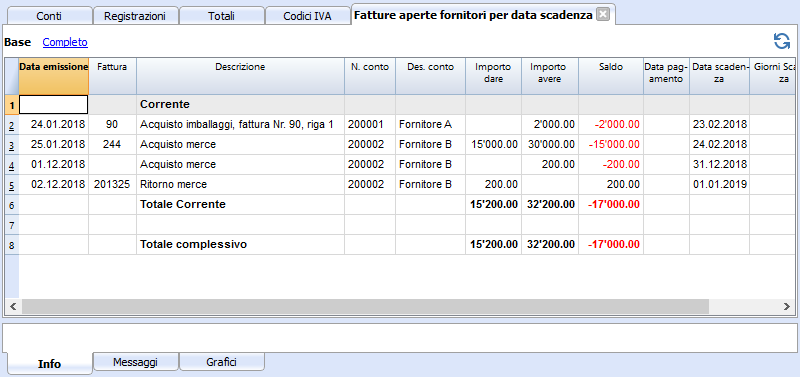
Task: Click the left scroll arrow of horizontal scrollbar
Action: (x=13, y=306)
